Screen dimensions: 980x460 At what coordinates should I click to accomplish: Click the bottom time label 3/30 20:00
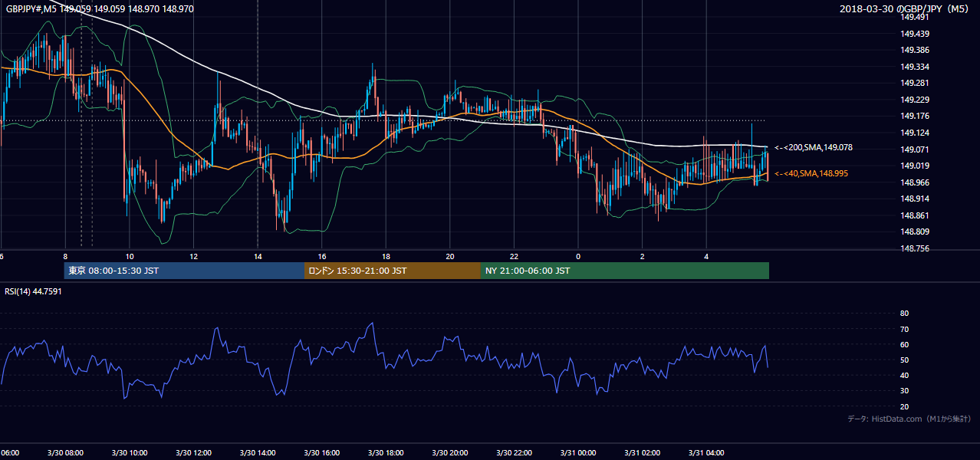(450, 453)
